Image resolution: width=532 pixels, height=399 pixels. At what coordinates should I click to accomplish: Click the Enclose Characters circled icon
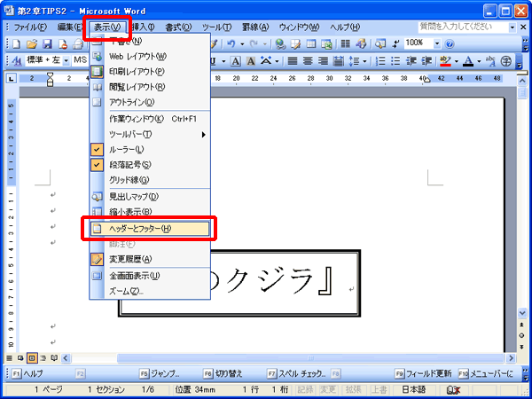pyautogui.click(x=506, y=61)
